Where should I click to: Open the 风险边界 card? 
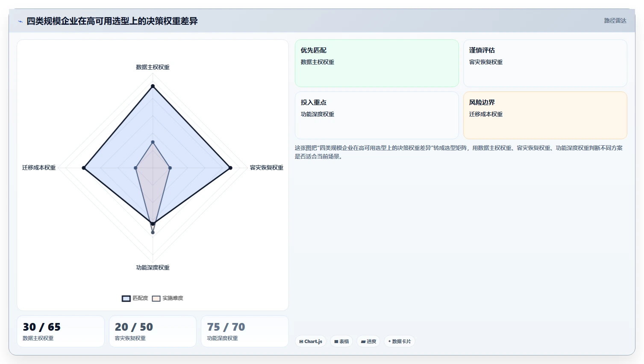point(545,115)
